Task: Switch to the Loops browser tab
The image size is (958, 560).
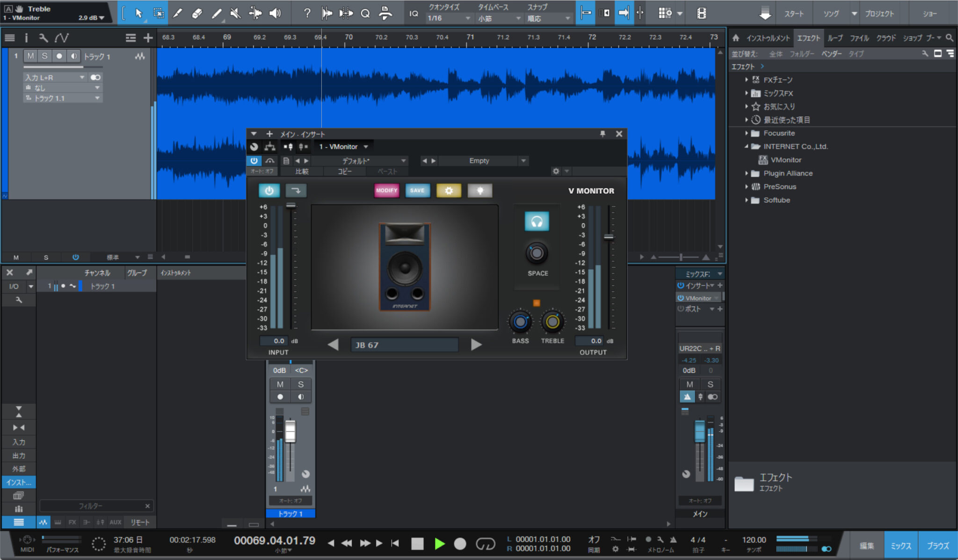Action: pos(835,38)
